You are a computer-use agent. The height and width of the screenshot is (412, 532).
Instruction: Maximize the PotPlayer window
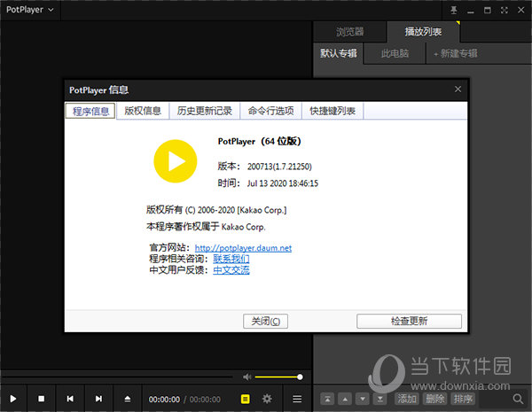coord(487,10)
